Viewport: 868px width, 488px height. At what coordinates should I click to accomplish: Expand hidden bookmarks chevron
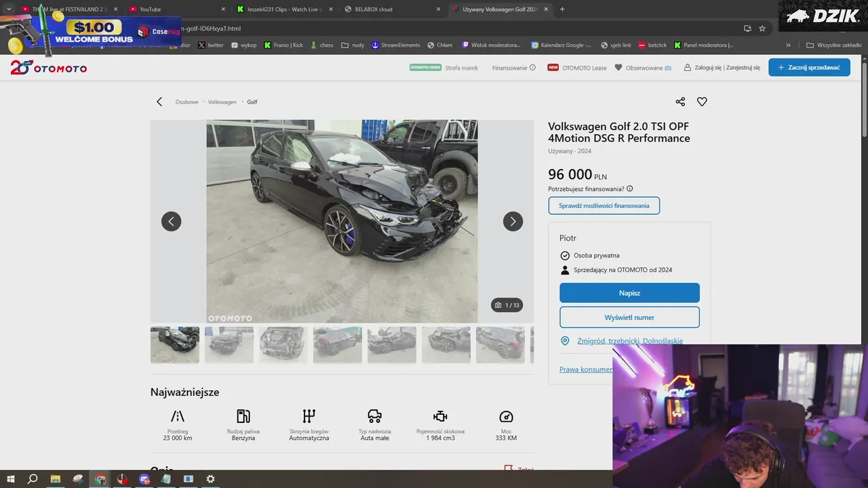click(x=788, y=45)
